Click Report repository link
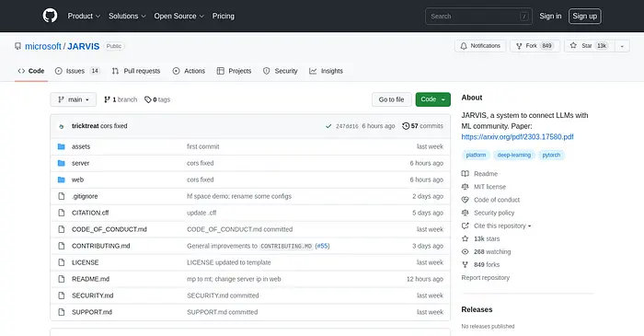This screenshot has height=336, width=644. 485,278
